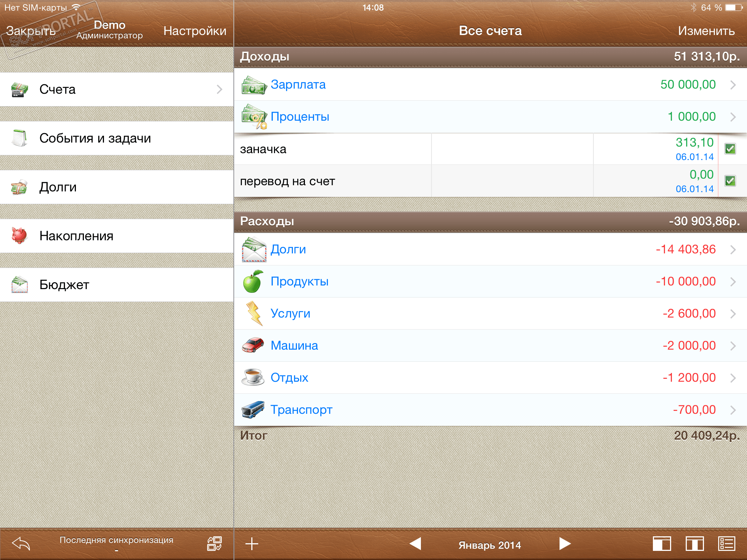The width and height of the screenshot is (747, 560).
Task: Expand the Зарплата income category chevron
Action: 733,85
